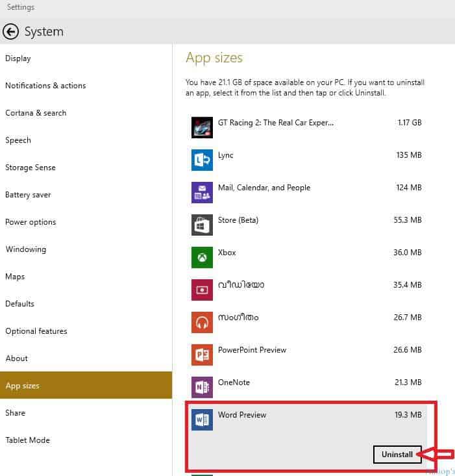Select the OneNote app name
This screenshot has height=476, width=455.
pos(234,382)
